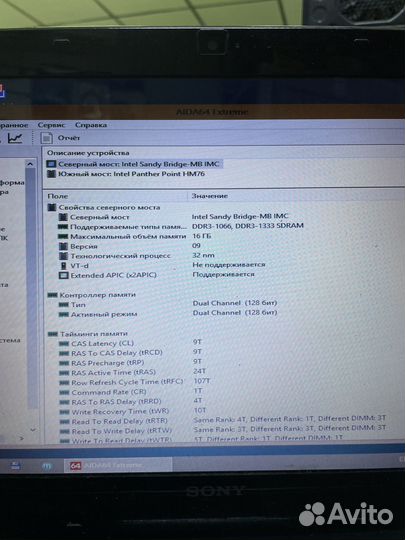This screenshot has height=540, width=405.
Task: Click memory icon beside RAS To RAS Delay
Action: pyautogui.click(x=64, y=402)
